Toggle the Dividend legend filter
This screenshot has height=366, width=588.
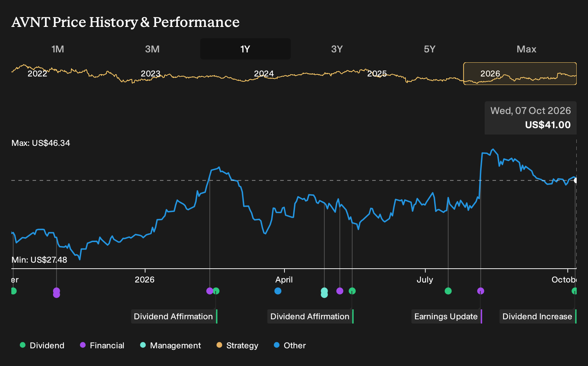tap(42, 345)
